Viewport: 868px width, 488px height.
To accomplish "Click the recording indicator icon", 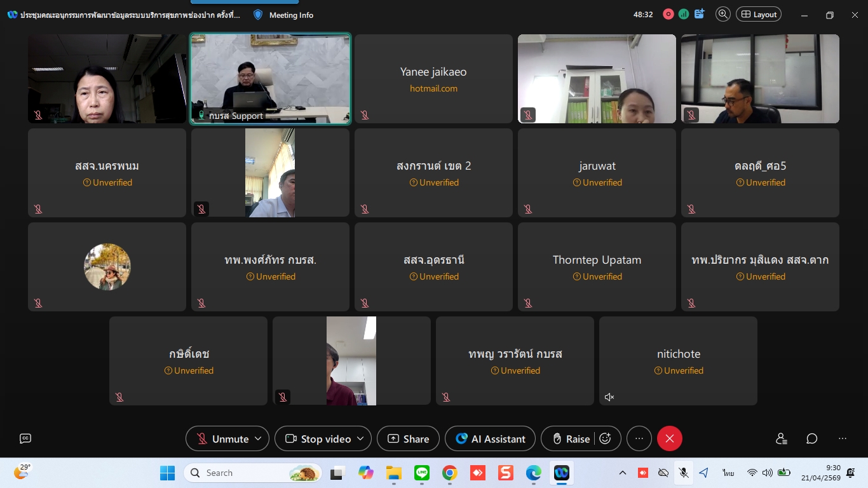I will coord(668,14).
